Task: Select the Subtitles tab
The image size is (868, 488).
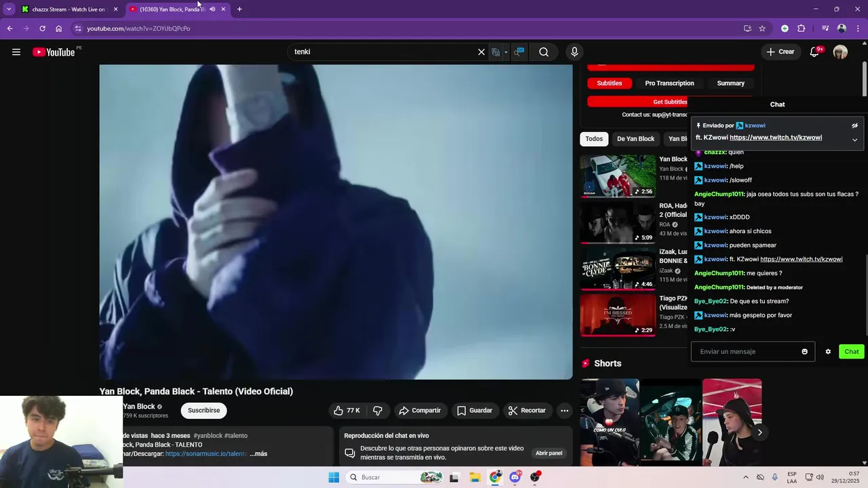Action: pos(609,83)
